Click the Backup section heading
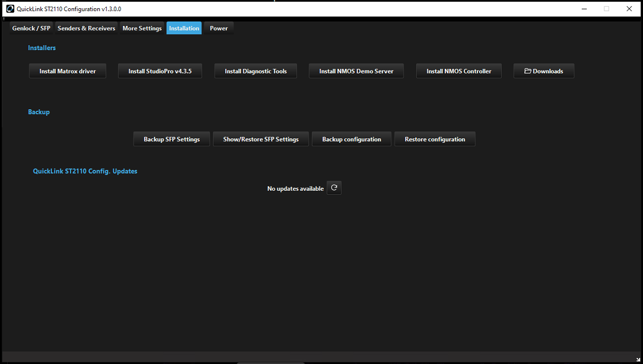Viewport: 643px width, 364px height. [x=39, y=112]
